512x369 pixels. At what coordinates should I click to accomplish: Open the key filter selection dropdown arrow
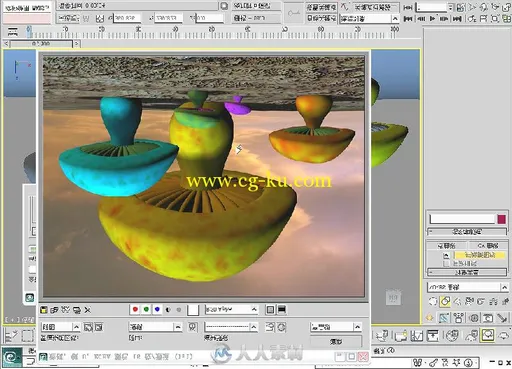click(395, 19)
